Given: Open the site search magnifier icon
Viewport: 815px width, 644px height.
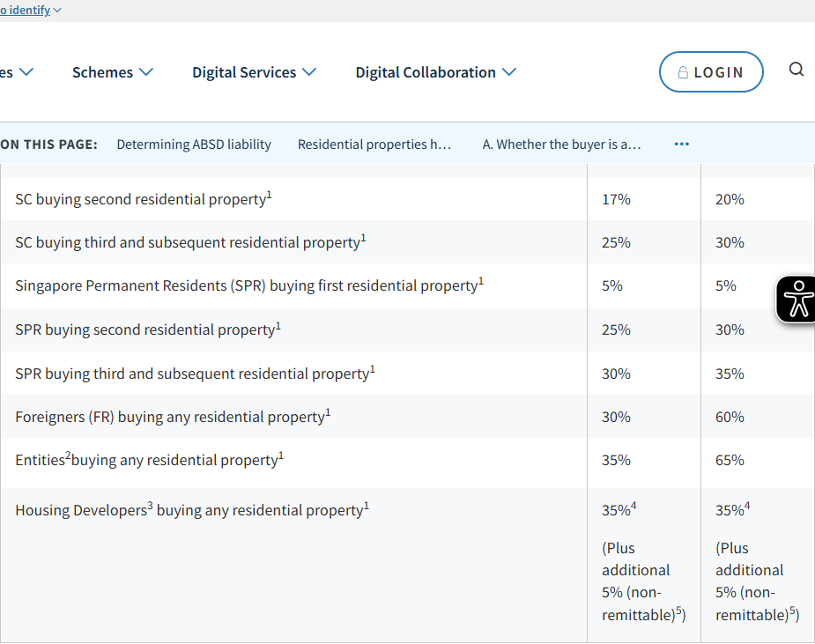Looking at the screenshot, I should 796,70.
